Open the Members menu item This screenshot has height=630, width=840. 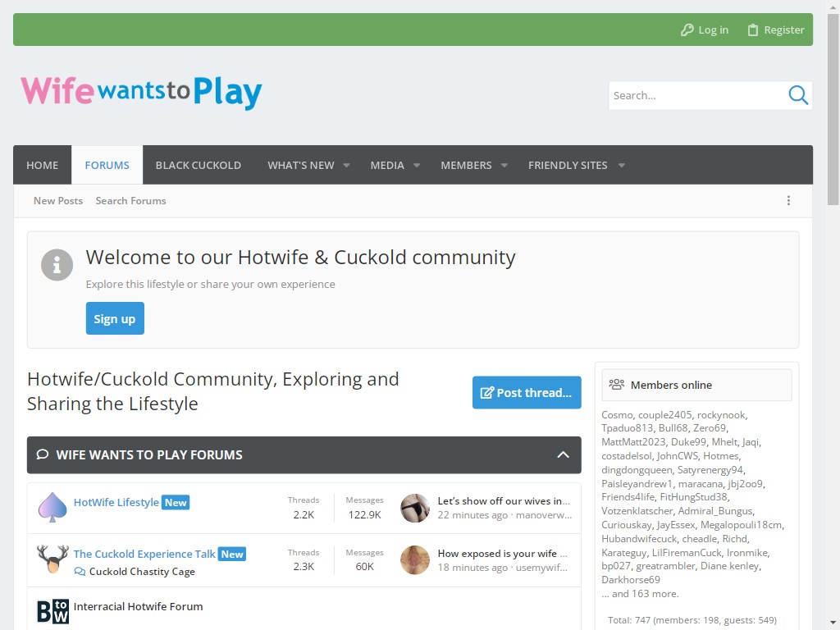[466, 165]
